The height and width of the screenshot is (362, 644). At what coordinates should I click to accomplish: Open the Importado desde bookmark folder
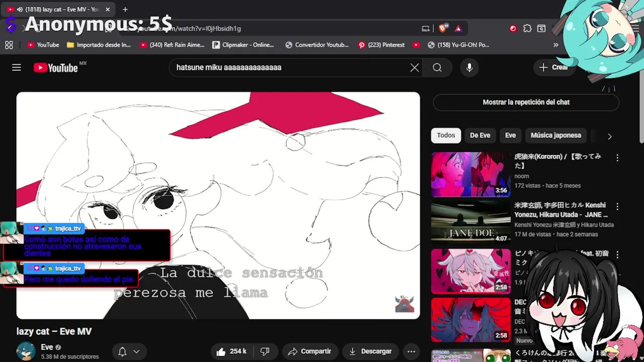click(99, 45)
